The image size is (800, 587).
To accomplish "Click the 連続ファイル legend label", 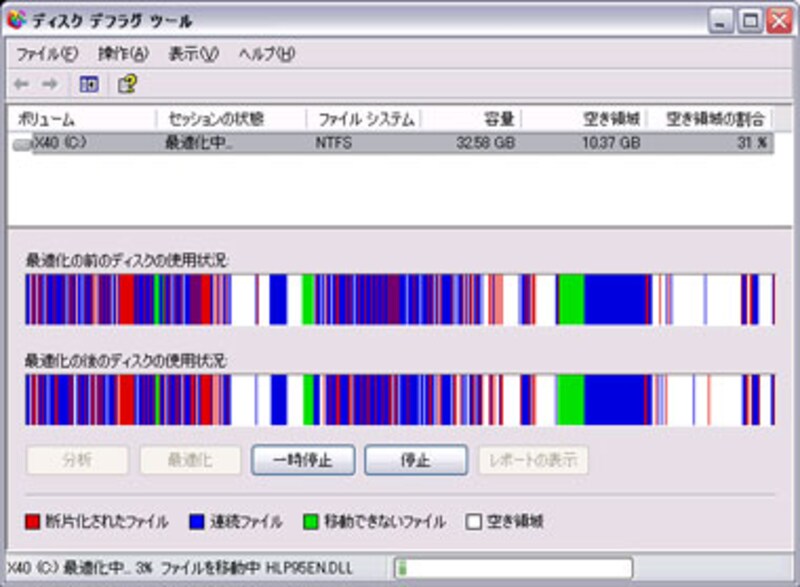I will pos(246,522).
